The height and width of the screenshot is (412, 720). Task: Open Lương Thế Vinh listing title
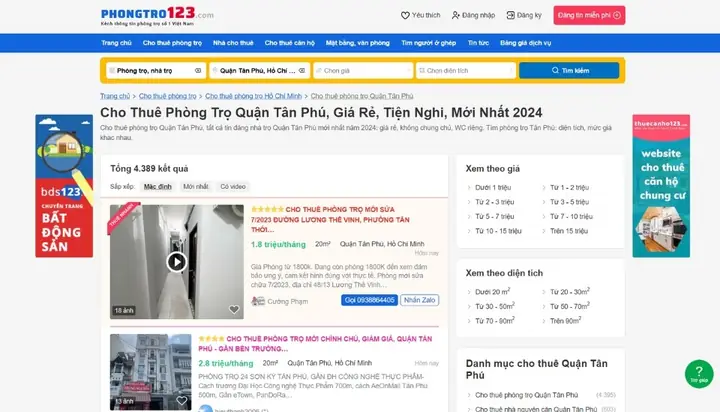pyautogui.click(x=330, y=220)
